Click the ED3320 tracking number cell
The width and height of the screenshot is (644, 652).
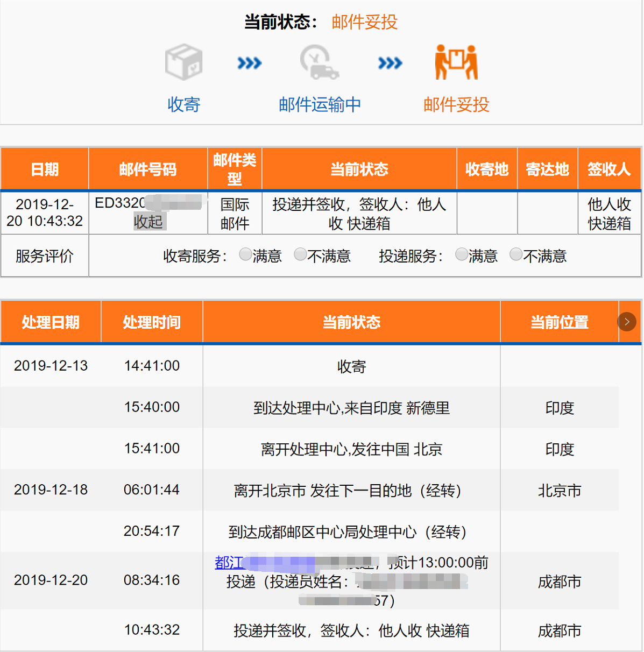coord(119,203)
